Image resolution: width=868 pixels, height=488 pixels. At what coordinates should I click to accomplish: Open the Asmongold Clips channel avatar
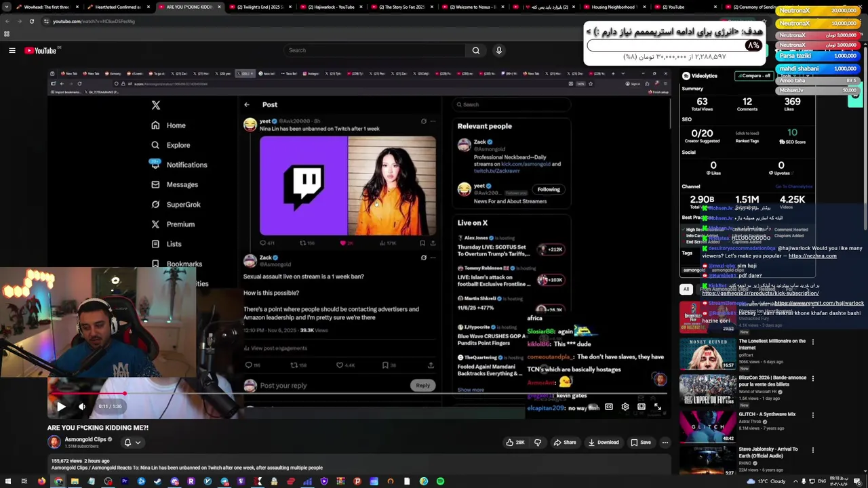pyautogui.click(x=54, y=443)
